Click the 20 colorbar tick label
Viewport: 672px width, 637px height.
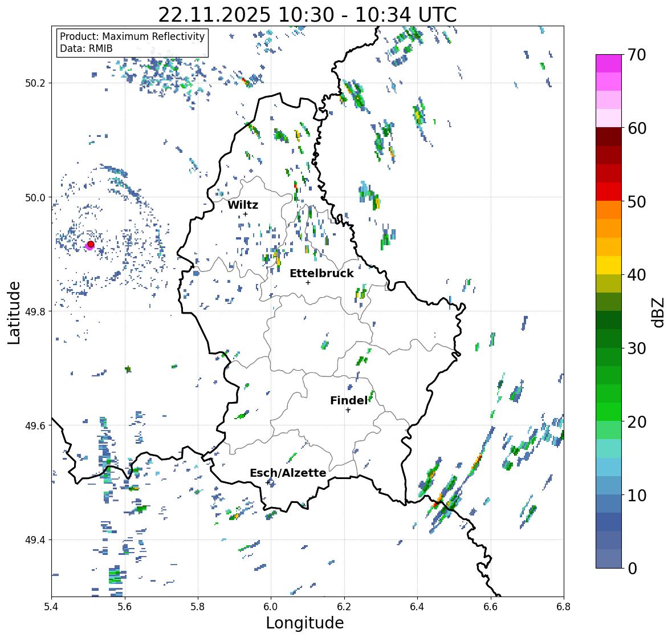(x=637, y=422)
